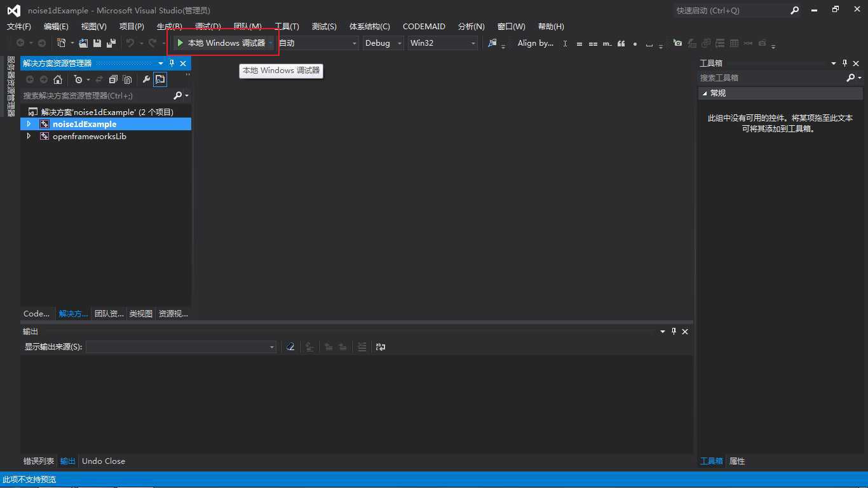
Task: Toggle the word wrap icon in the output panel
Action: pyautogui.click(x=381, y=347)
